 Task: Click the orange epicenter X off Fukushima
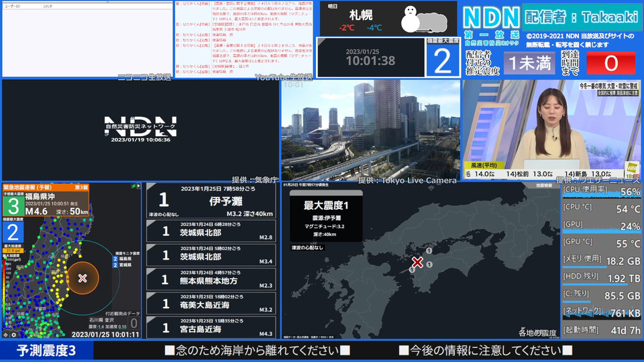tap(83, 278)
